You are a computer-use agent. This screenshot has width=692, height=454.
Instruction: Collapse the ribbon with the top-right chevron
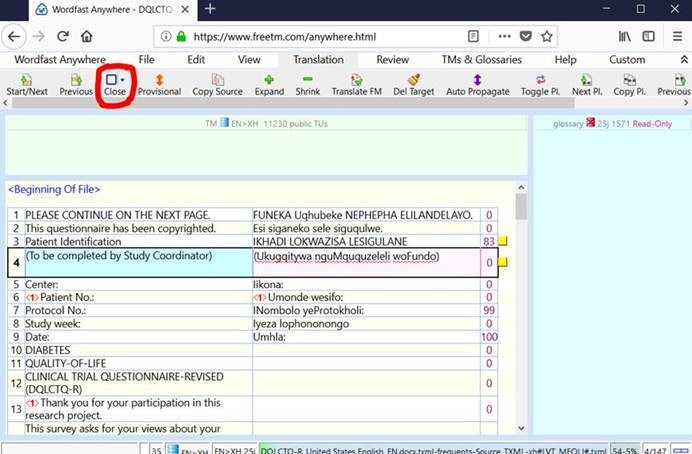pyautogui.click(x=682, y=60)
